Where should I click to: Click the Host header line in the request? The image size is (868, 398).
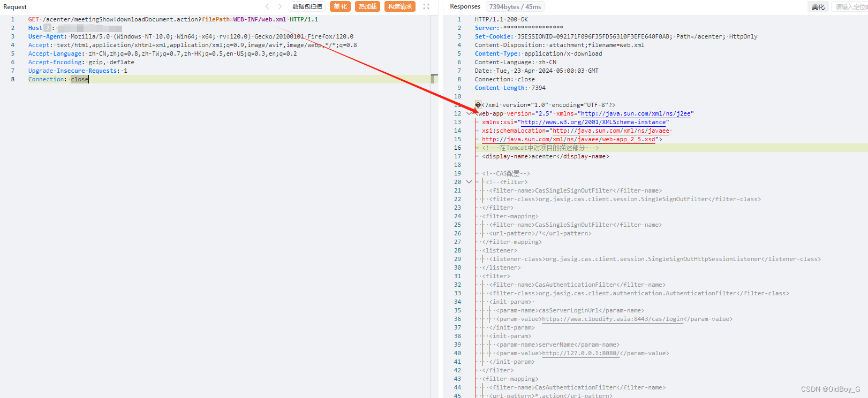[75, 28]
